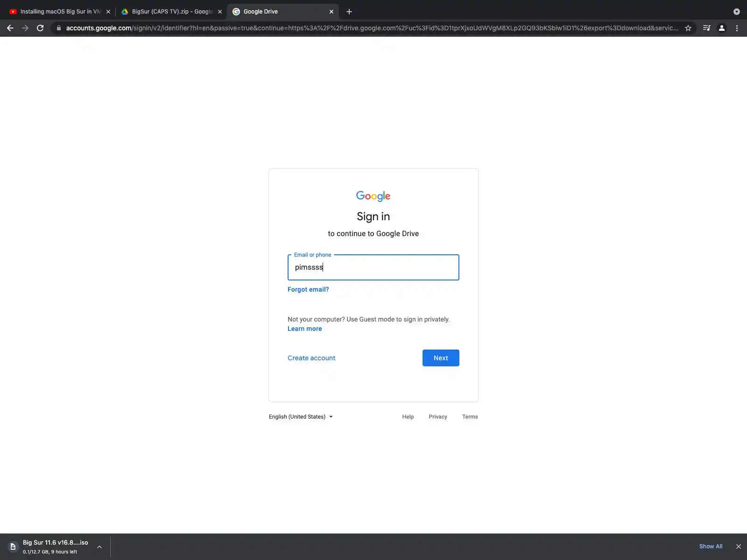Viewport: 747px width, 560px height.
Task: Switch to Installing macOS Big Sur tab
Action: pos(60,12)
